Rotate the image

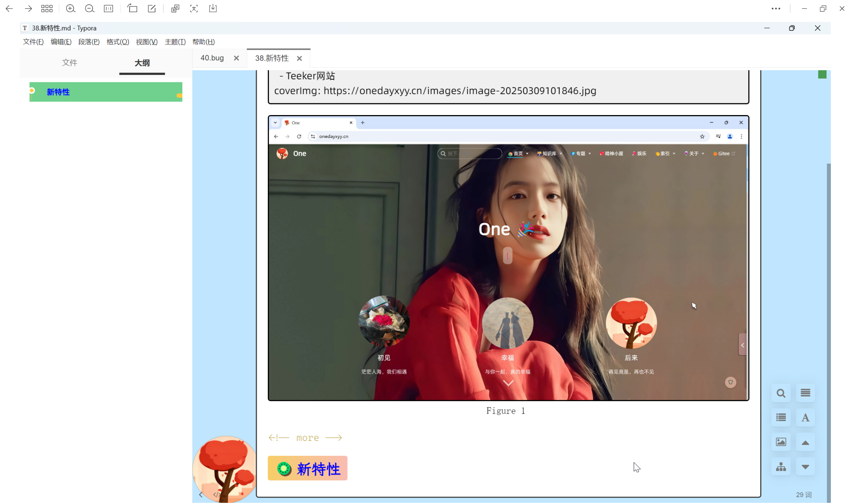point(132,8)
